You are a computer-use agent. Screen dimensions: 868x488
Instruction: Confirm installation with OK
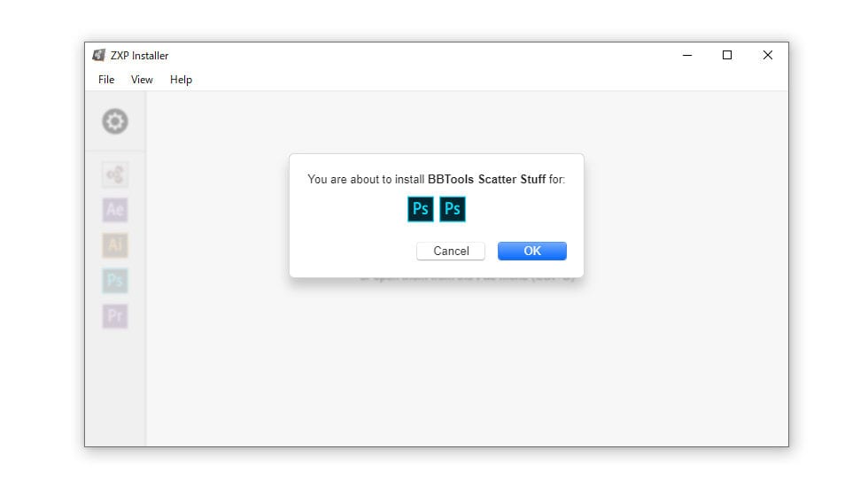[x=532, y=252]
